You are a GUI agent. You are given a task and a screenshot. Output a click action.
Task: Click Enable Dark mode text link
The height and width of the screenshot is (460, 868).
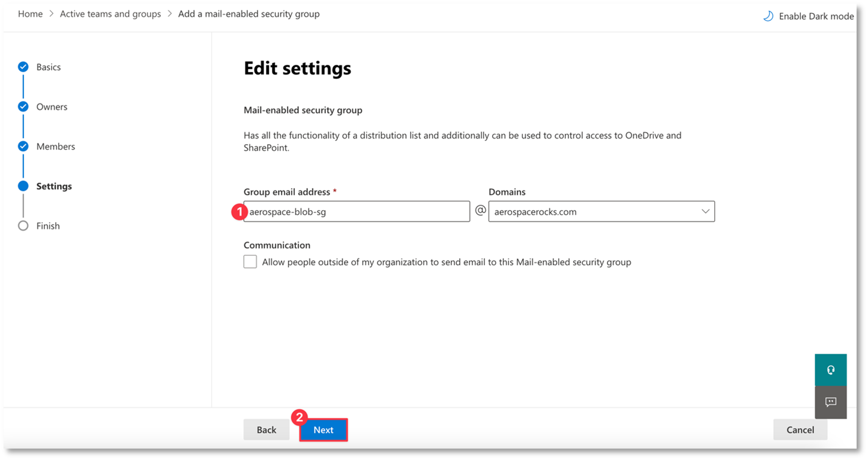pos(816,16)
